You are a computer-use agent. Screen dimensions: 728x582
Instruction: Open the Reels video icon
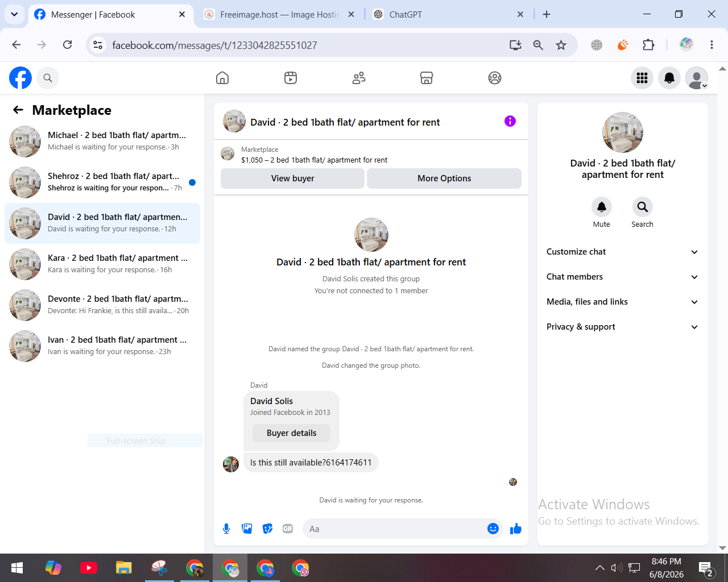point(291,78)
